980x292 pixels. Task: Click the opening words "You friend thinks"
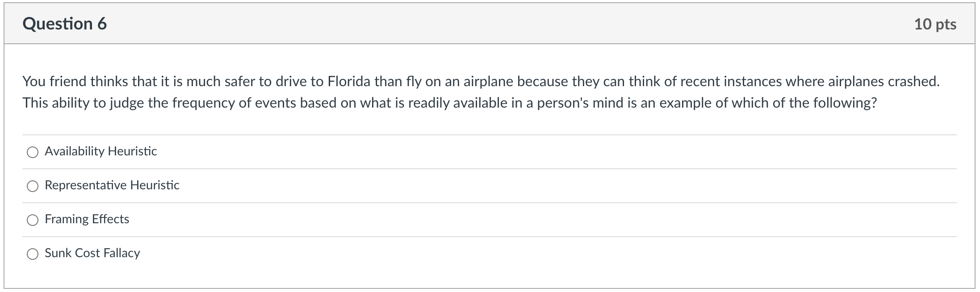pyautogui.click(x=76, y=82)
